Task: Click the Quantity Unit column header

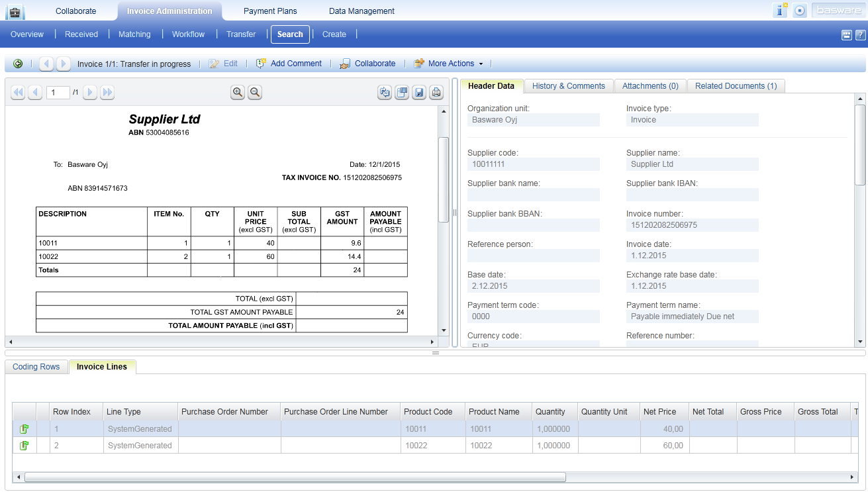Action: [x=608, y=412]
